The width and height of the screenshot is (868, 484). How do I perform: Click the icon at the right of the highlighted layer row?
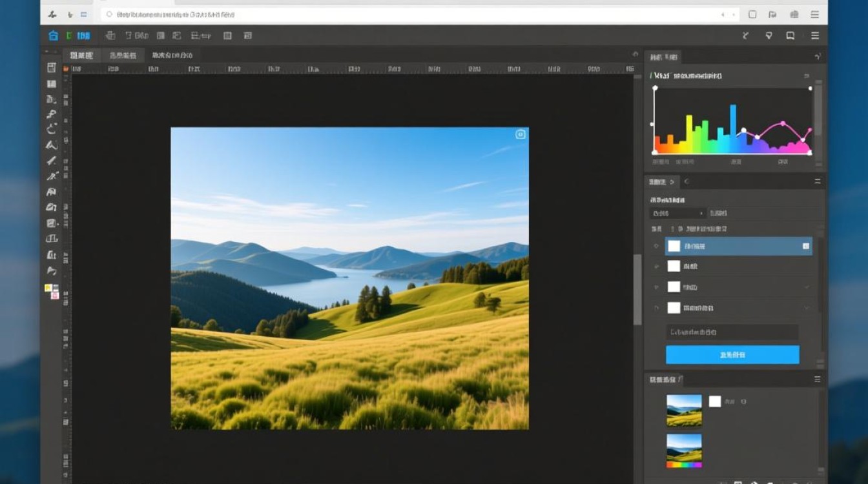(806, 246)
